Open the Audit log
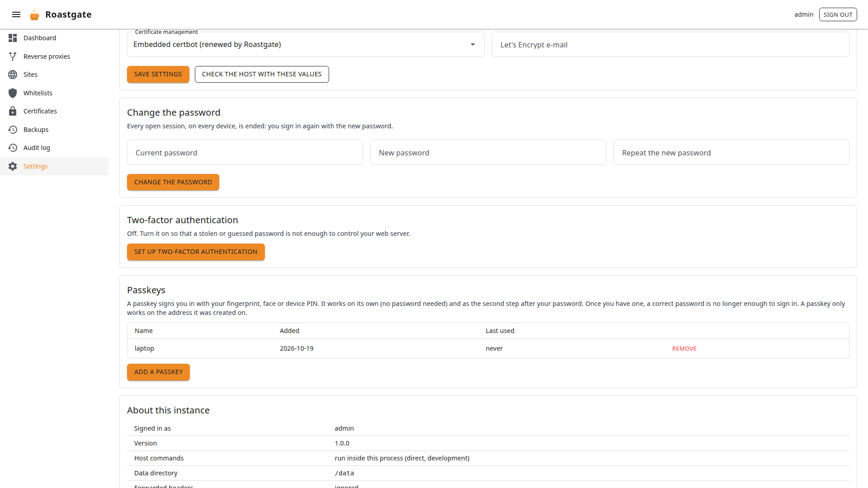Image resolution: width=868 pixels, height=488 pixels. pyautogui.click(x=54, y=148)
